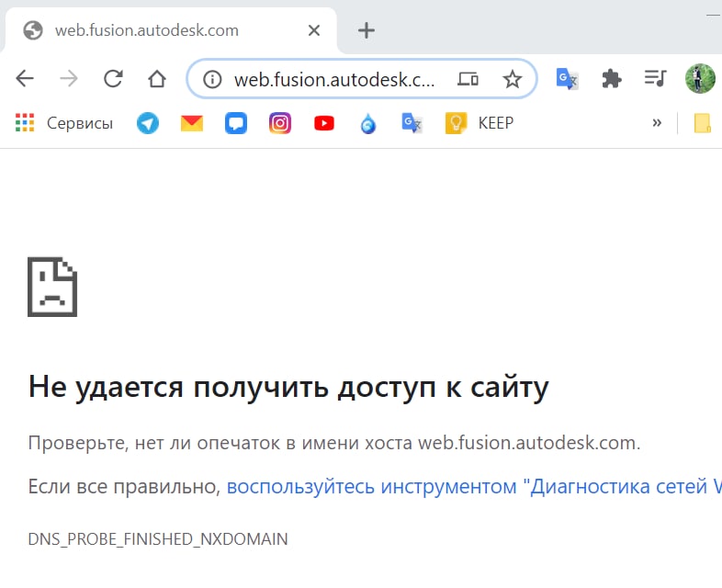This screenshot has height=588, width=722.
Task: Click the globe favicon on the tab
Action: click(x=33, y=30)
